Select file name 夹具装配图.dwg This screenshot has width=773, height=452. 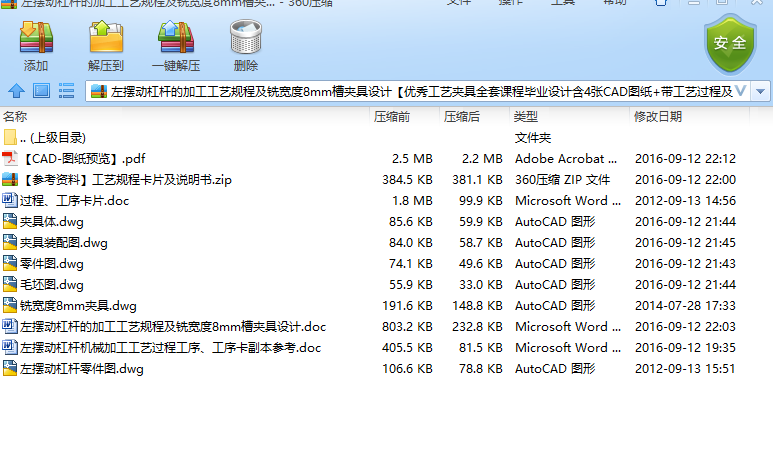64,243
